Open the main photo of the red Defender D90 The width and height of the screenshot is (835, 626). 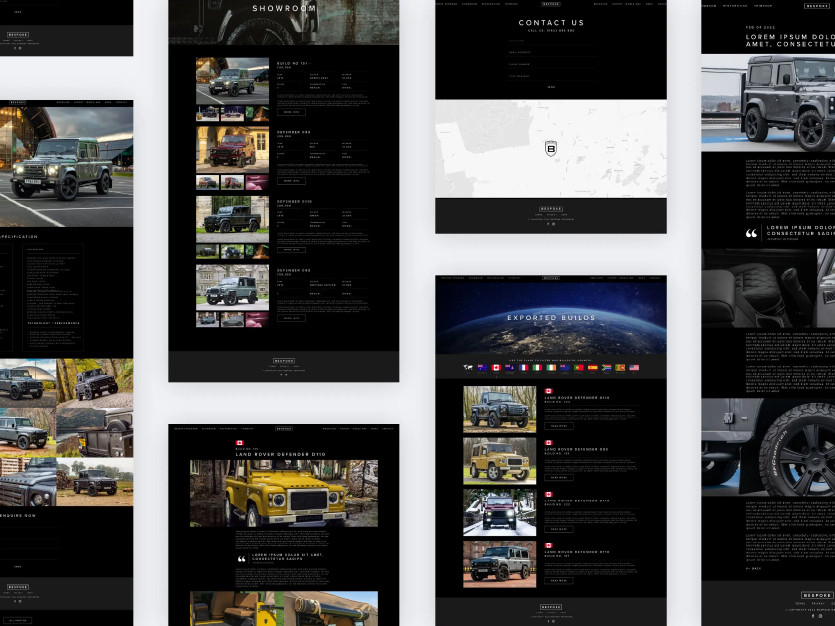coord(232,150)
